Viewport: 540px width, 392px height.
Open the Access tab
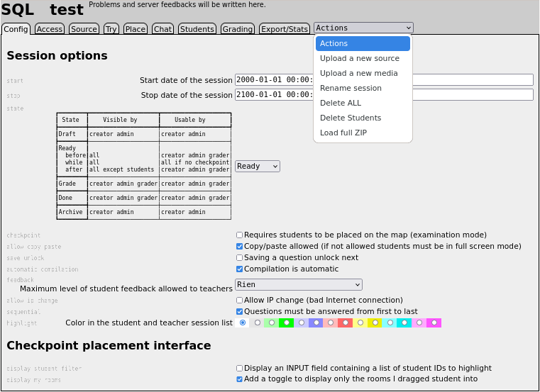[x=50, y=29]
